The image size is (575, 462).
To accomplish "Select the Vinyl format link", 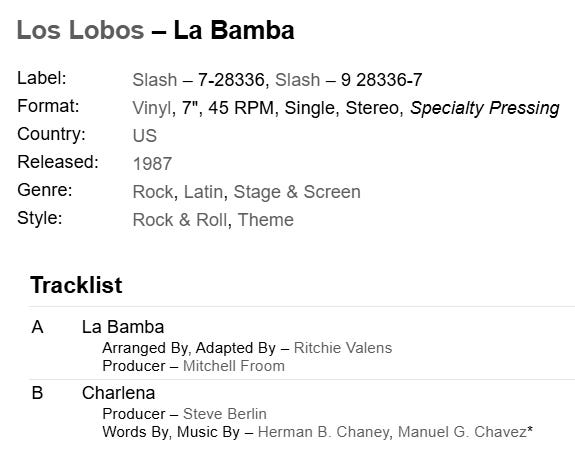I will pyautogui.click(x=151, y=108).
